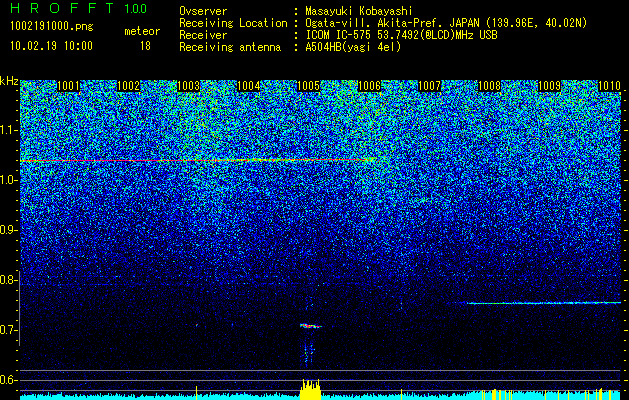
Task: Select the observer name Masayuki Kobayashi
Action: coord(358,11)
